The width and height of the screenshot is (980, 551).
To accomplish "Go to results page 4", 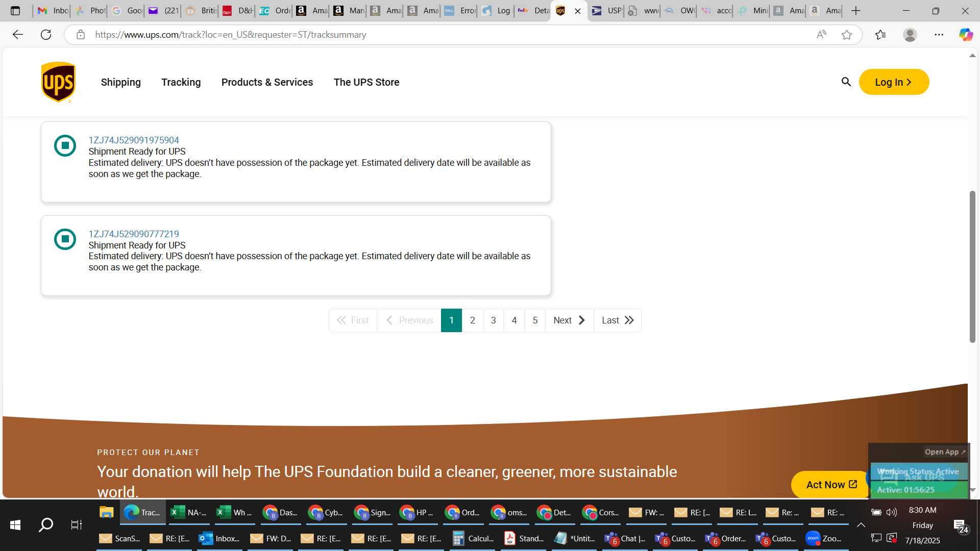I will tap(514, 320).
